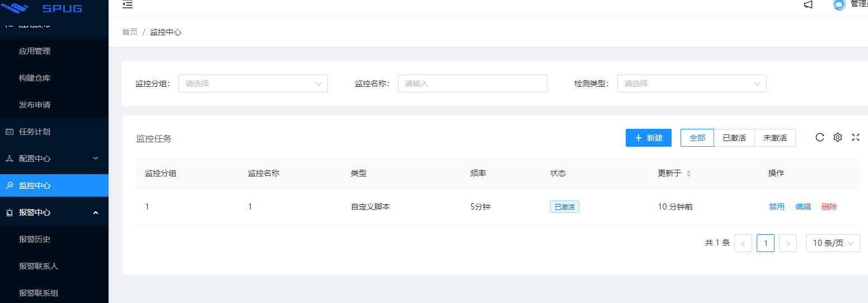The width and height of the screenshot is (868, 303).
Task: Click the 已激活 status tag
Action: click(565, 207)
